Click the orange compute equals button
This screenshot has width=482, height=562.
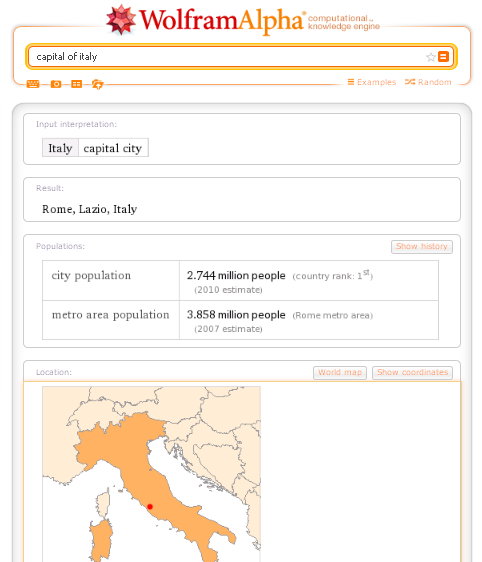coord(443,57)
